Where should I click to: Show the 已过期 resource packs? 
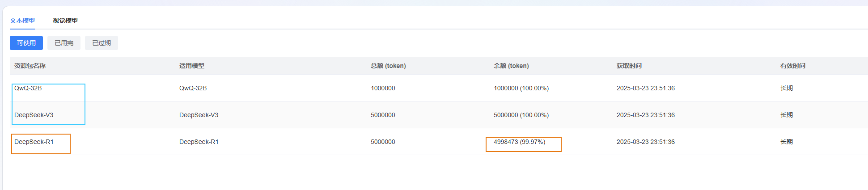pos(102,43)
